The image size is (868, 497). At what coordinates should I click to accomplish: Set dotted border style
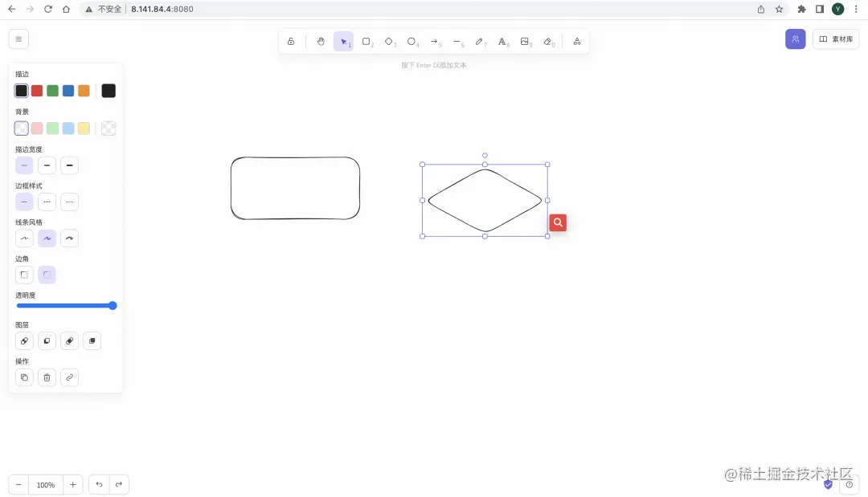coord(69,202)
